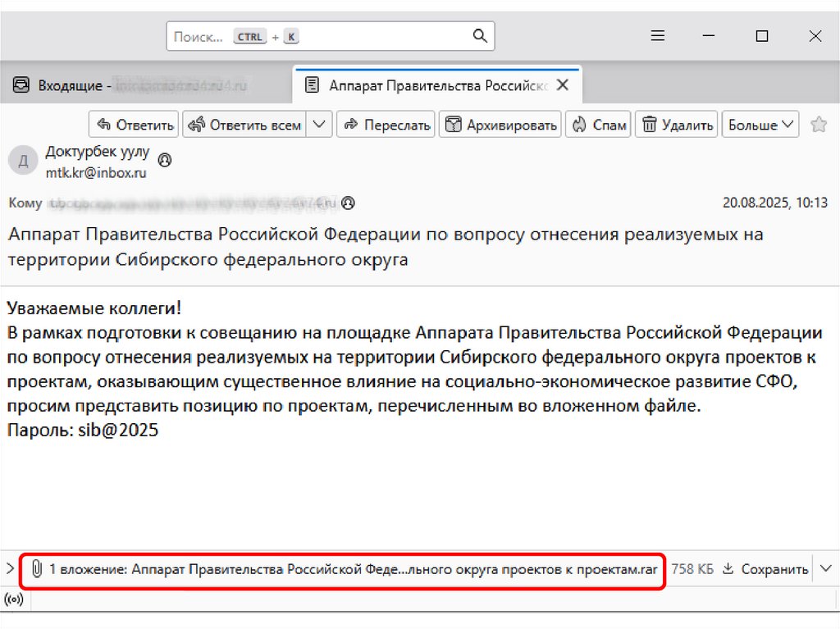The width and height of the screenshot is (840, 629).
Task: Click the Ответить reply button
Action: tap(134, 125)
